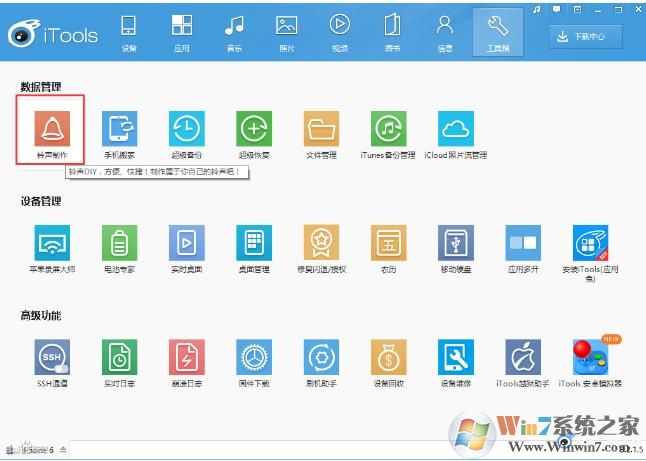Open the title bar dropdown menu icon
Screen dimensions: 646x461
point(578,9)
